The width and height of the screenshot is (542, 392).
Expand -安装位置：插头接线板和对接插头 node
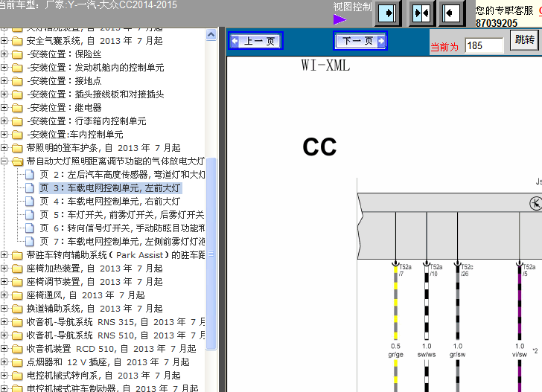[4, 94]
